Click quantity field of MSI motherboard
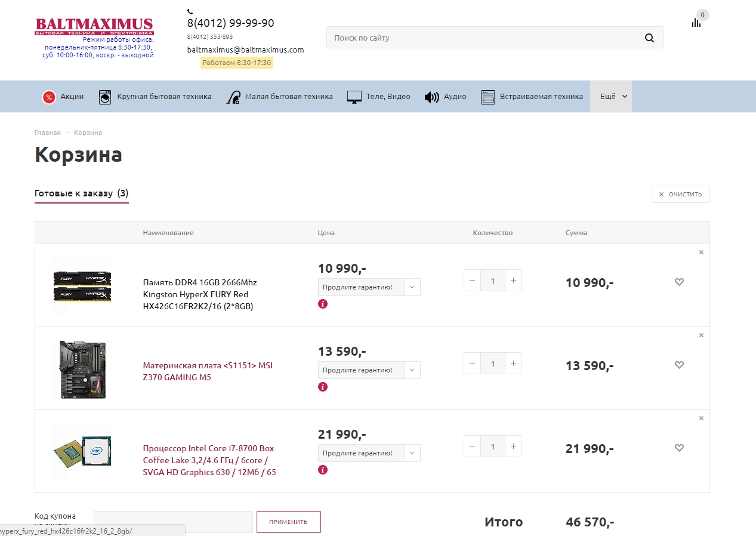The height and width of the screenshot is (536, 756). pyautogui.click(x=493, y=364)
